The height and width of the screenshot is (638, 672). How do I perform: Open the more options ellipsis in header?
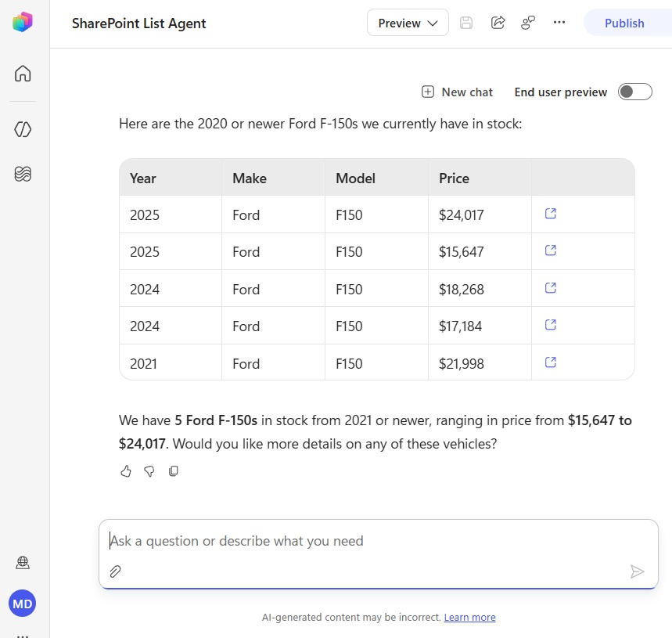pos(559,22)
